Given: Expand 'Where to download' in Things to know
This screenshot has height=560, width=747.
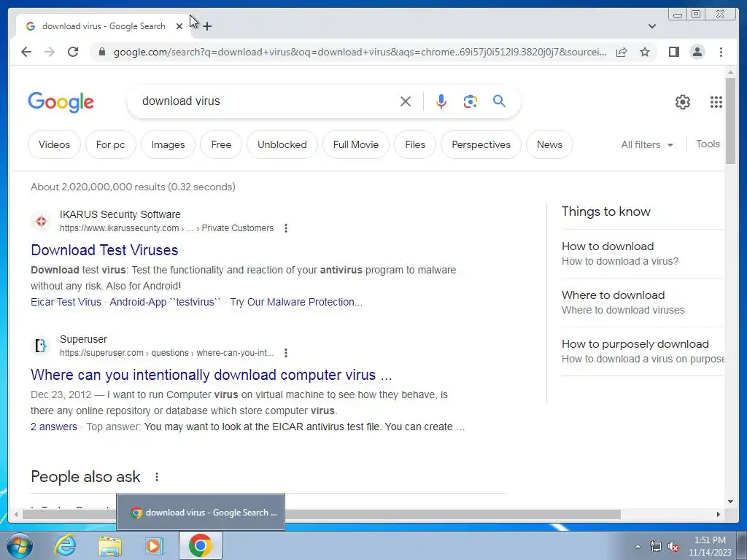Looking at the screenshot, I should click(x=643, y=303).
